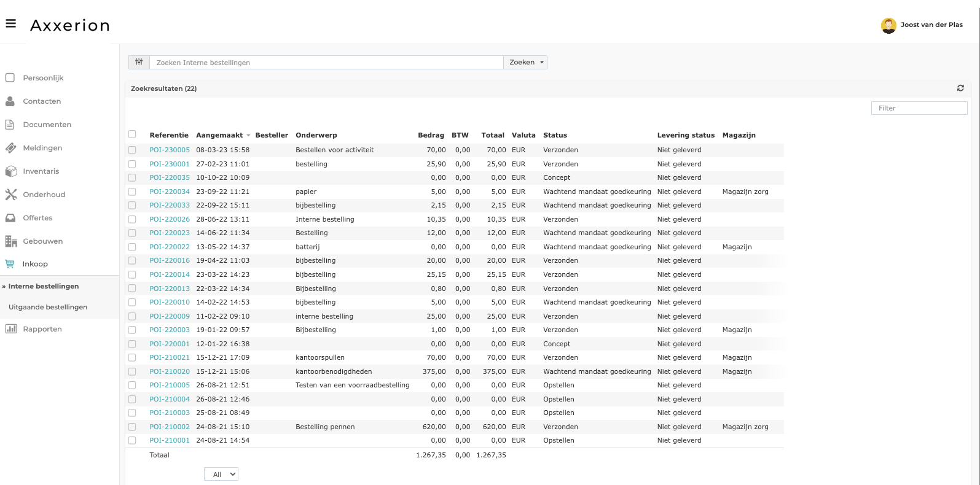Select the Inkoop sidebar menu item

[35, 264]
